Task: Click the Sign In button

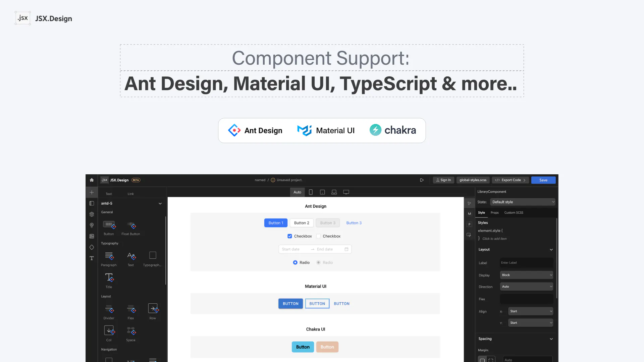Action: pyautogui.click(x=443, y=180)
